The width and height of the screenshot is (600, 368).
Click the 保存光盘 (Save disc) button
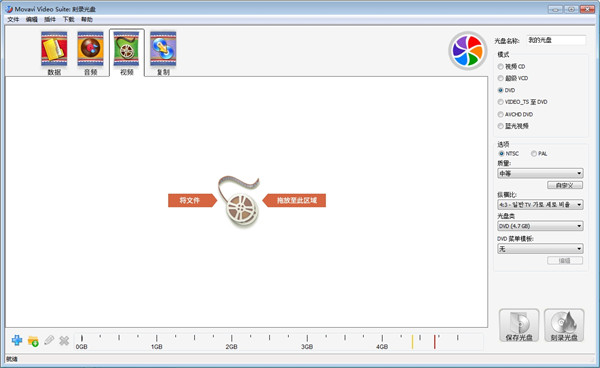tap(519, 326)
